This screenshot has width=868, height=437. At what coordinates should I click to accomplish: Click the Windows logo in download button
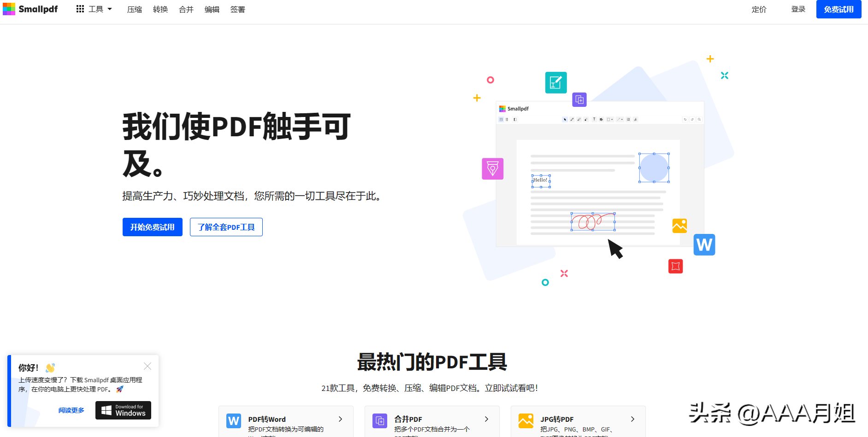(x=106, y=410)
